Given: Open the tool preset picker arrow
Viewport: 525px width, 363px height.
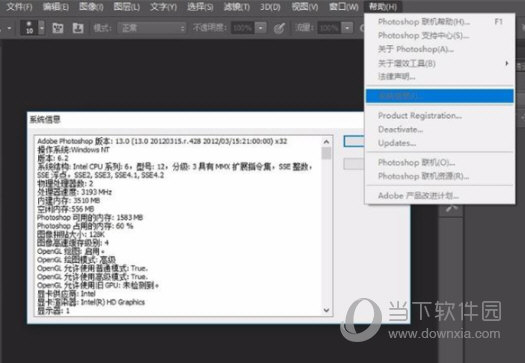Looking at the screenshot, I should coord(9,28).
